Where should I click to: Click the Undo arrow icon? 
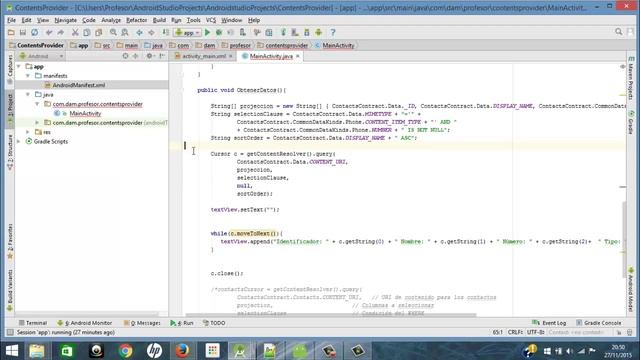point(49,32)
